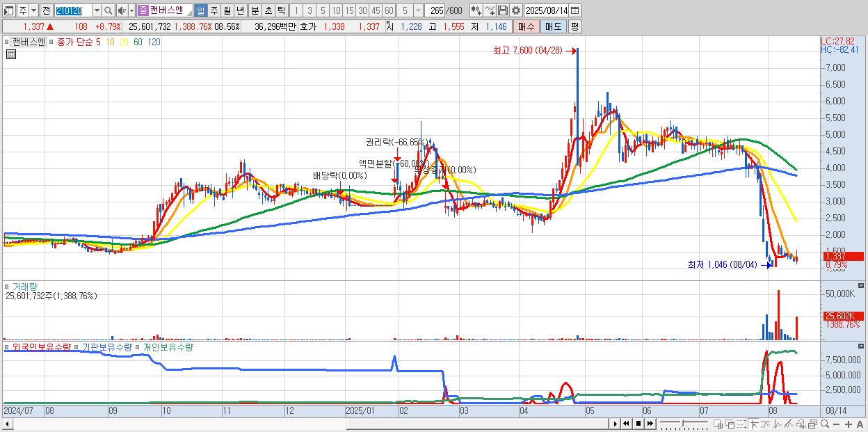Click the crosshair cursor tool icon
Image resolution: width=868 pixels, height=432 pixels.
point(754,424)
